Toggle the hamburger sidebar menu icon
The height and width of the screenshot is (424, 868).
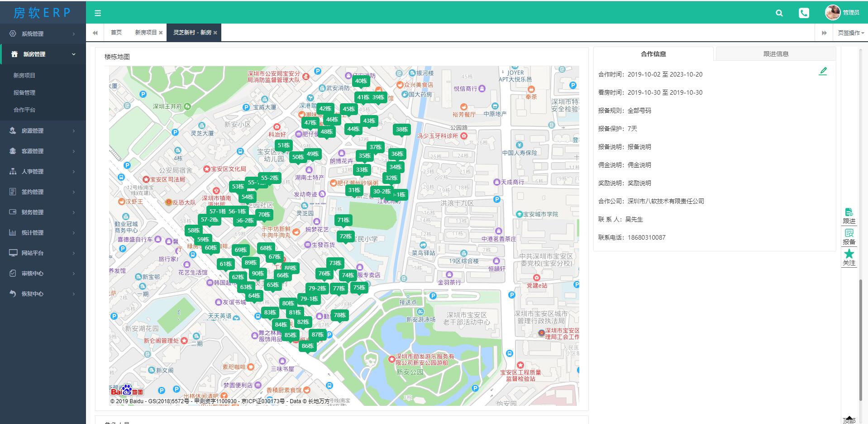97,13
